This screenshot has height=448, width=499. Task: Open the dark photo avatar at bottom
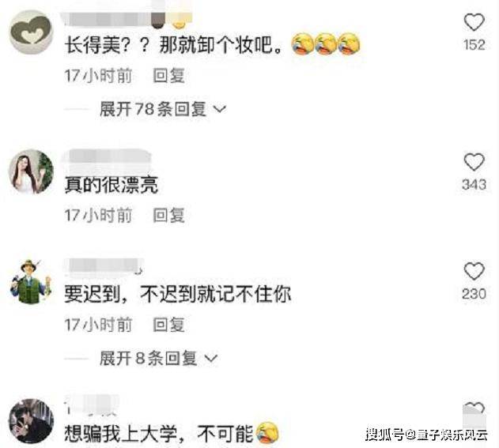coord(31,421)
